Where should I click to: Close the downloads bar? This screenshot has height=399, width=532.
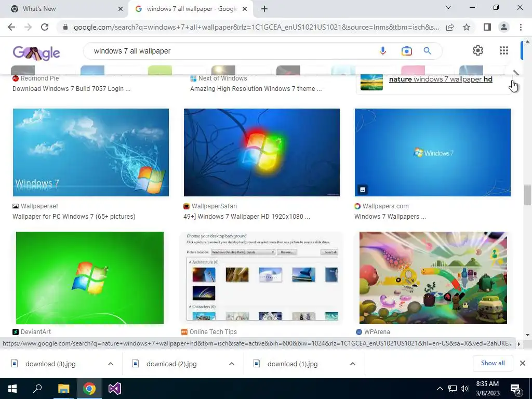[523, 363]
